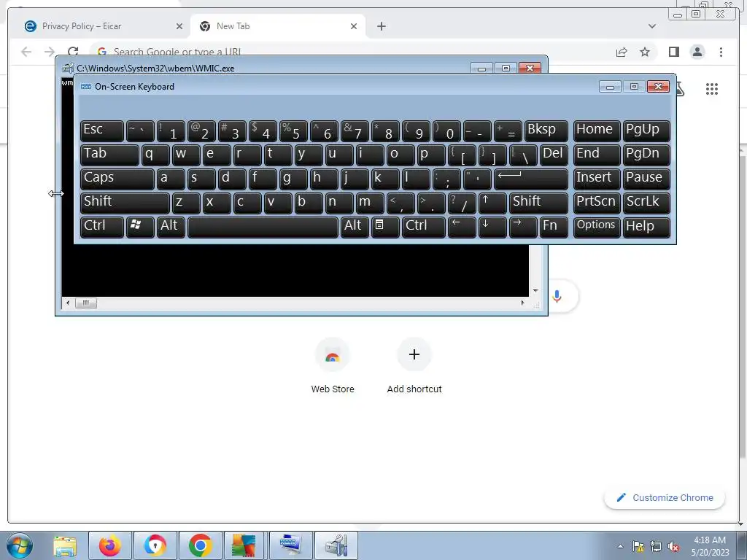Toggle the left Alt key
The image size is (747, 560).
[x=171, y=227]
